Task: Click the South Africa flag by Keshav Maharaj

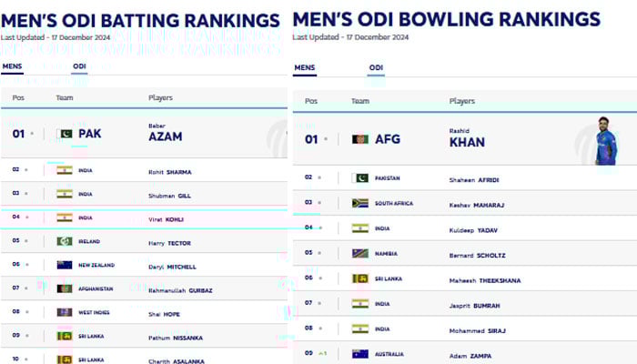Action: pyautogui.click(x=360, y=203)
